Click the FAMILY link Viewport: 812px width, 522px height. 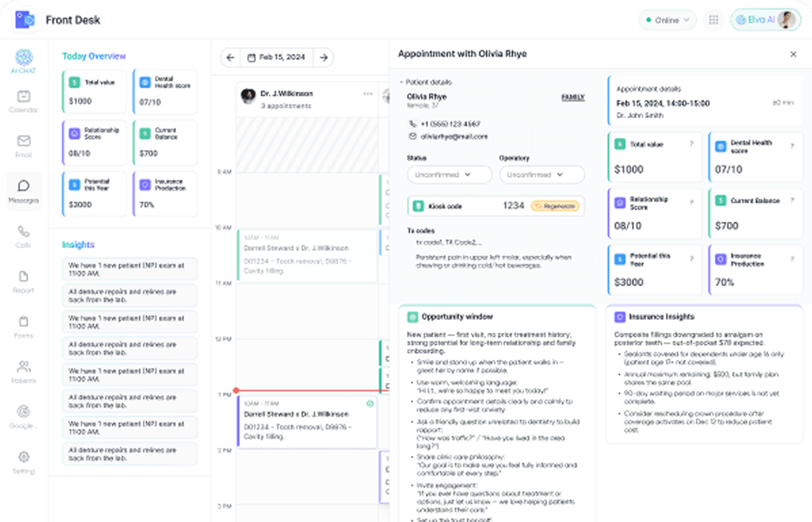[x=573, y=98]
